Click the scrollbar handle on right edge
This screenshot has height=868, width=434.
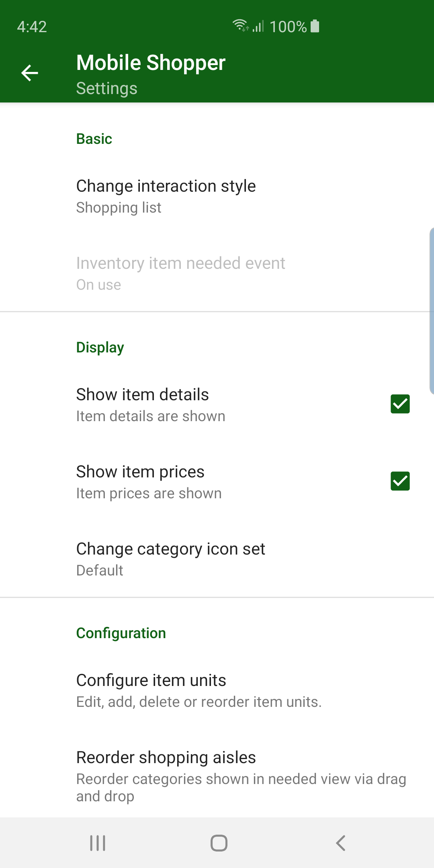432,311
